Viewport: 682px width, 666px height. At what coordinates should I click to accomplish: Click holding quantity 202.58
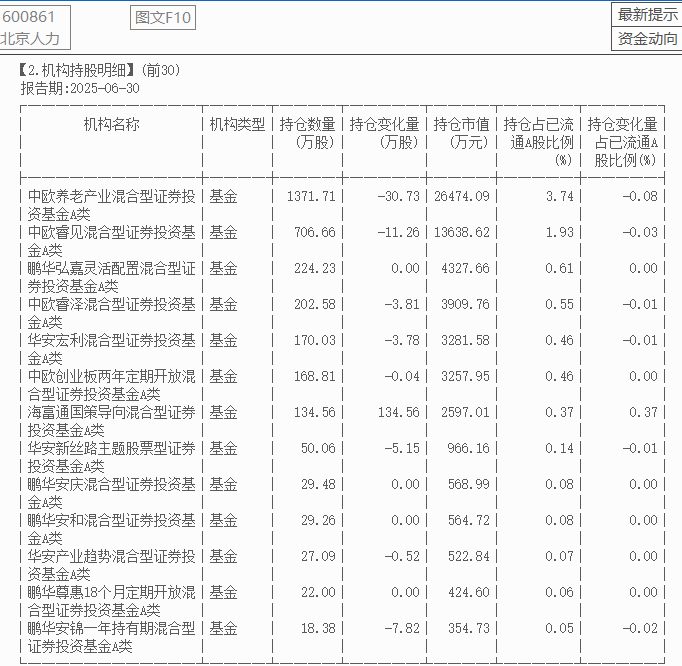[314, 305]
